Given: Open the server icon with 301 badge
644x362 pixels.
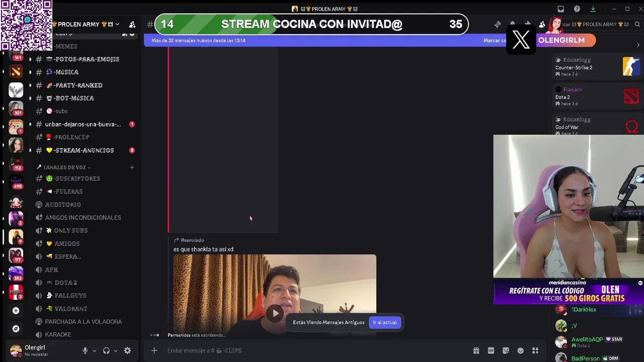Looking at the screenshot, I should click(x=16, y=108).
